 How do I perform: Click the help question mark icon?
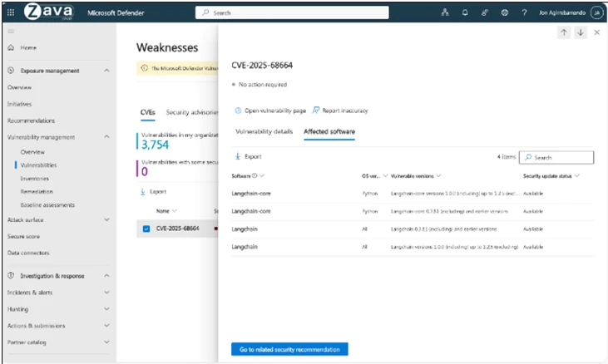click(x=524, y=12)
